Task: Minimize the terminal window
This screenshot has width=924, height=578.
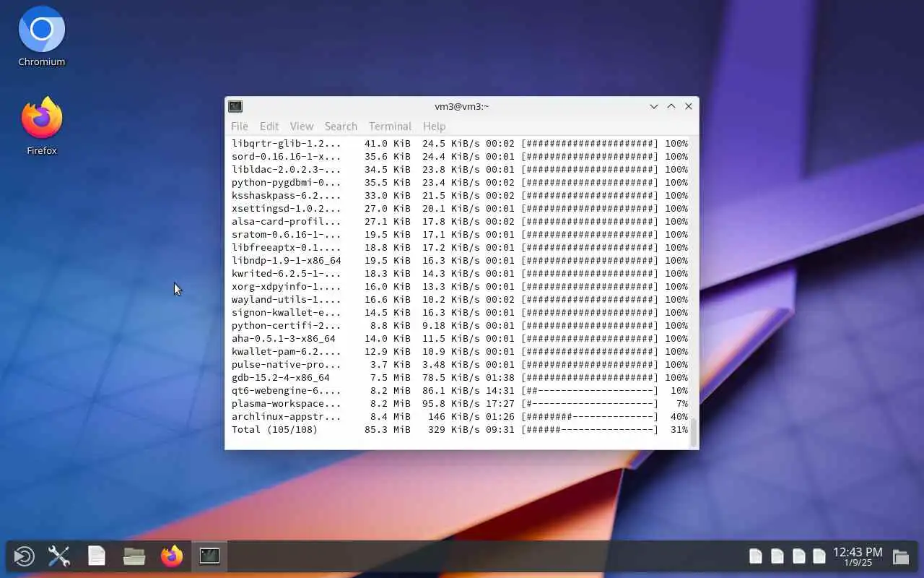Action: (654, 106)
